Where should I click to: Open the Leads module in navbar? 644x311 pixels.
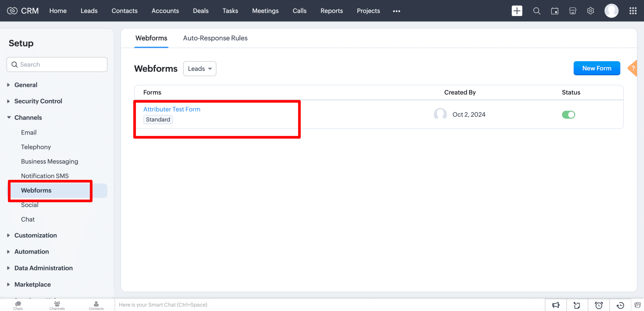click(89, 11)
